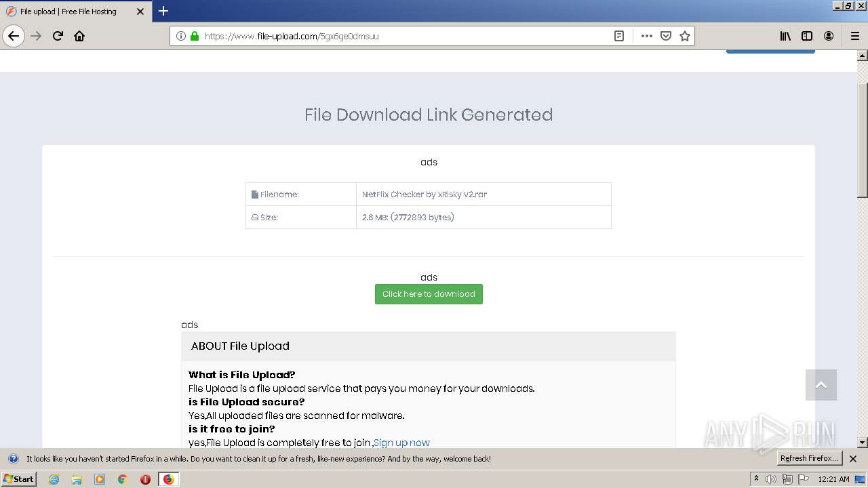Viewport: 868px width, 488px height.
Task: Open the Library bookshelf icon
Action: pyautogui.click(x=785, y=36)
